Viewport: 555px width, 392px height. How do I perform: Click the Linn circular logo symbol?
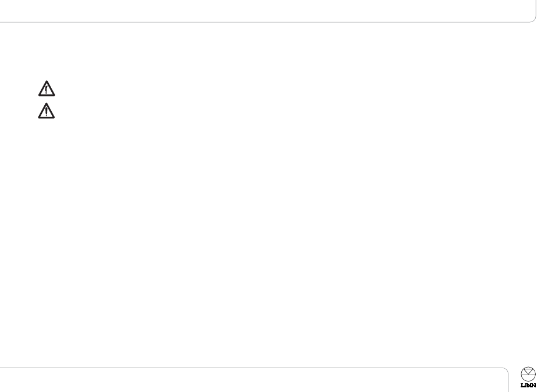click(x=528, y=374)
